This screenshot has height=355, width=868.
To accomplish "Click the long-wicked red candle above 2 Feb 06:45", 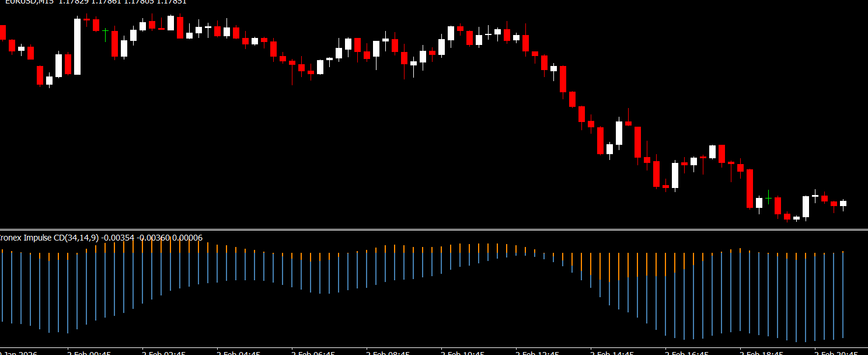I will point(292,63).
